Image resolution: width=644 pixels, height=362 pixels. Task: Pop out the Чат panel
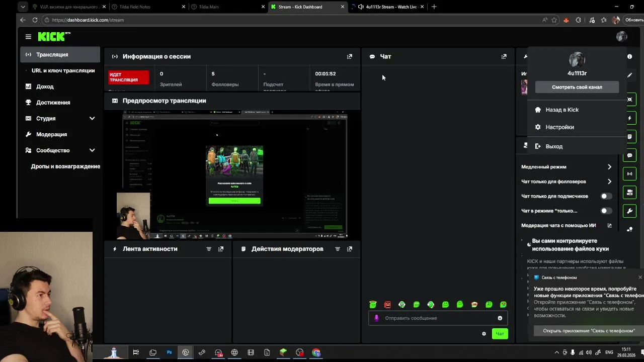point(504,56)
